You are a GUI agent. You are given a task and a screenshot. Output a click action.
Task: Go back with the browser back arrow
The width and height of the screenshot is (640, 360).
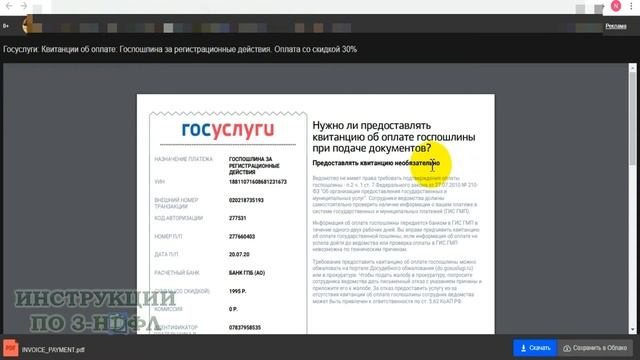[x=9, y=6]
